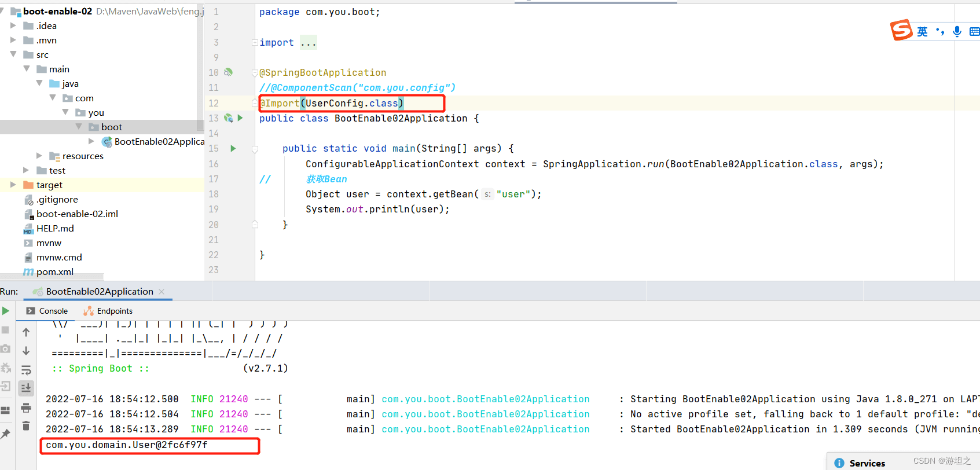Click Spring bean gutter icon on line 10
Image resolution: width=980 pixels, height=470 pixels.
pyautogui.click(x=228, y=72)
